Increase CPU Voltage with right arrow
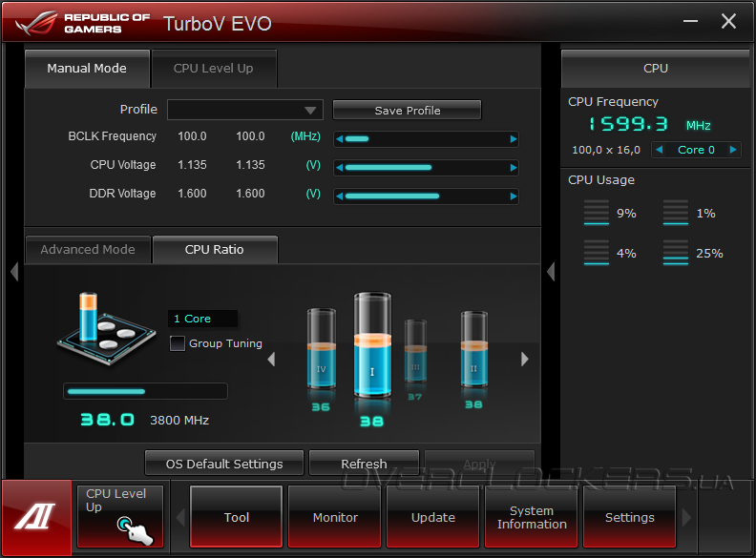 point(514,168)
